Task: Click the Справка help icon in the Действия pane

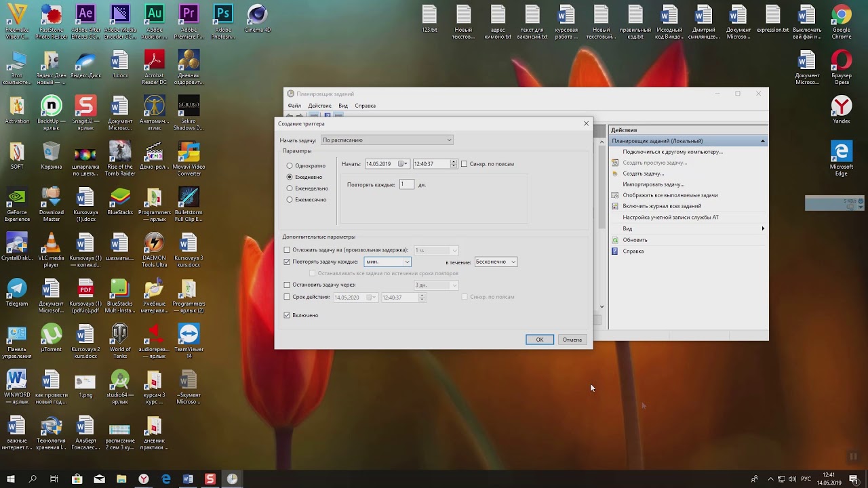Action: pos(615,251)
